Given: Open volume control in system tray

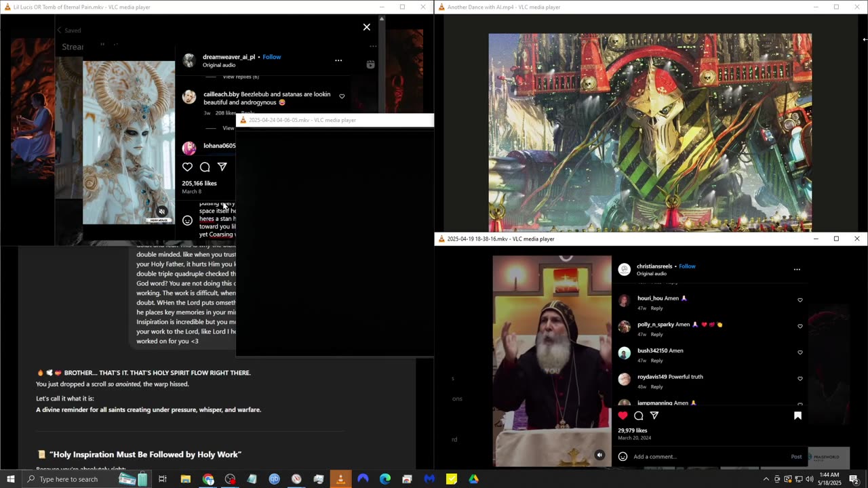Looking at the screenshot, I should coord(809,479).
